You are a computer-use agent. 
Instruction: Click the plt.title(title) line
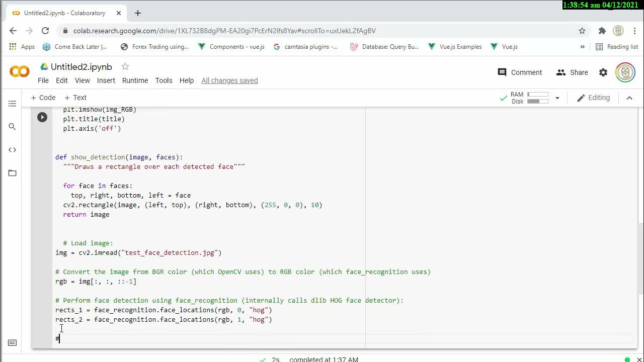(x=94, y=119)
